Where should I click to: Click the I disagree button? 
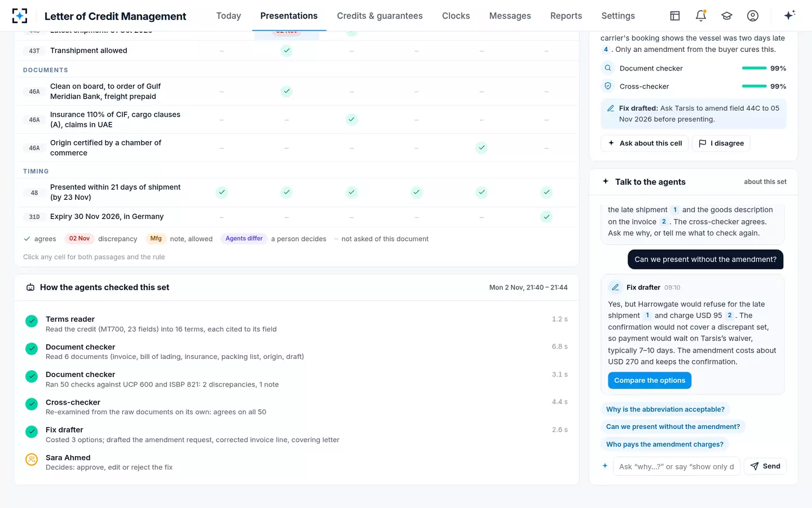point(721,143)
